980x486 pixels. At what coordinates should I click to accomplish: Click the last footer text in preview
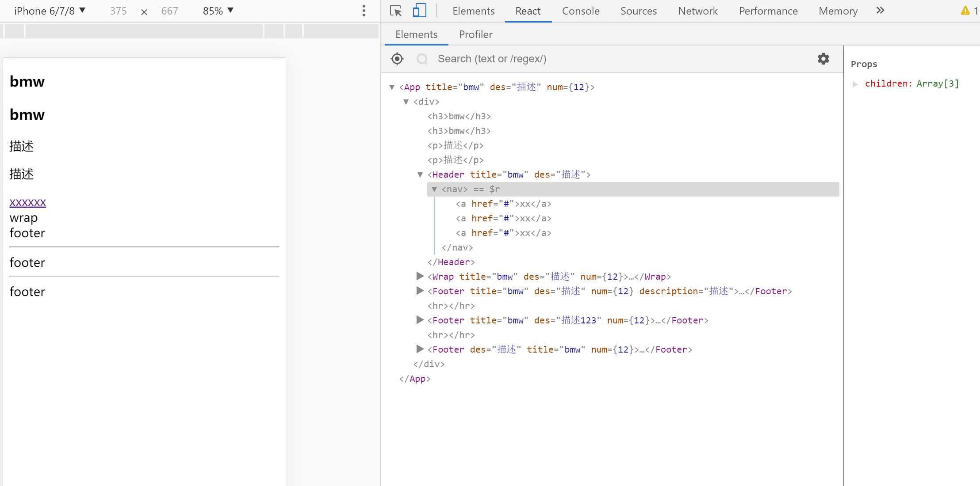coord(27,292)
